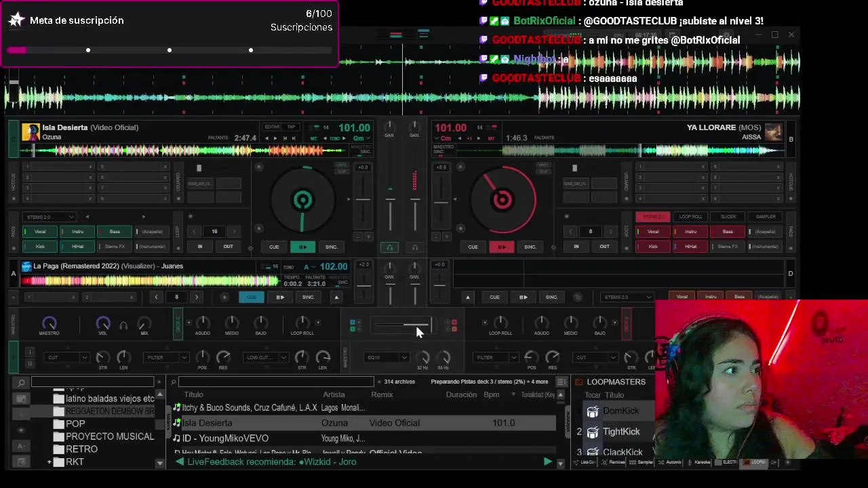Screen dimensions: 868x488
Task: Load next LiveFeedback recommendation arrow
Action: [x=547, y=462]
